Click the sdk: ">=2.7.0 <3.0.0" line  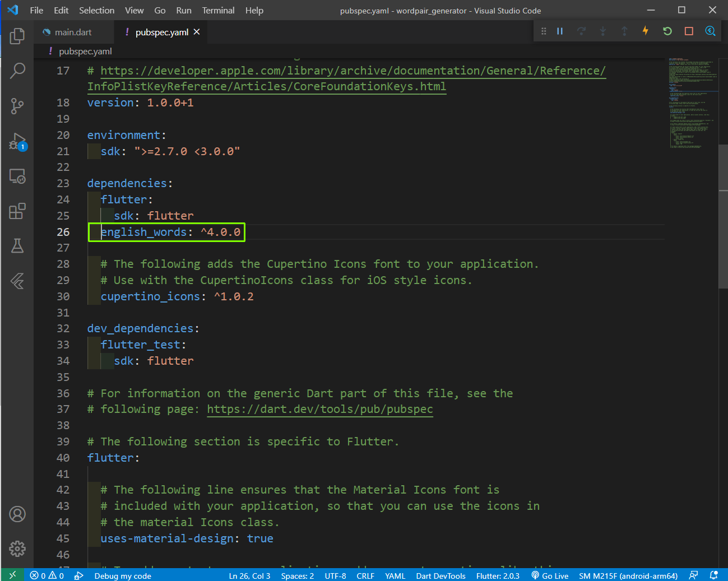[170, 151]
